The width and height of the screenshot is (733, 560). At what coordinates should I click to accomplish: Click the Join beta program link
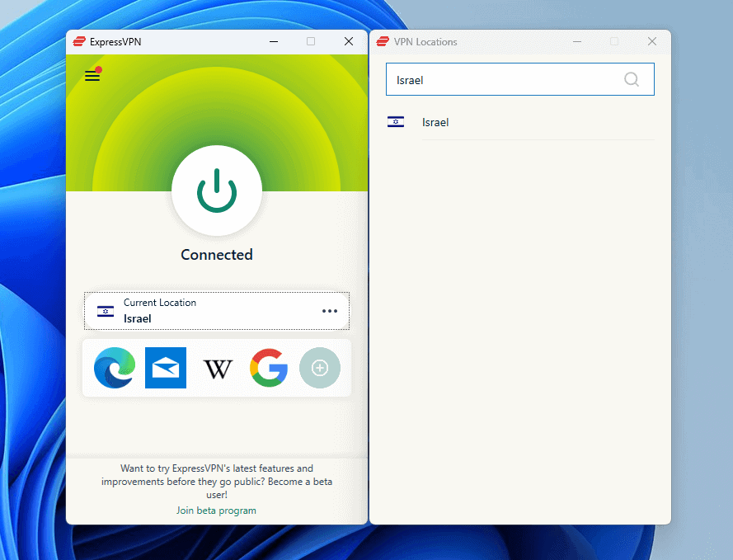click(216, 511)
